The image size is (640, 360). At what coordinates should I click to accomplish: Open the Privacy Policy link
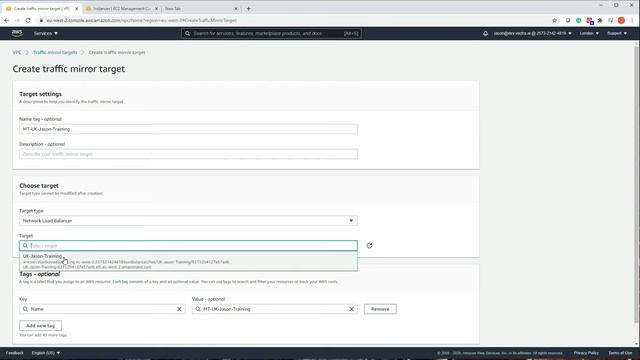click(586, 353)
